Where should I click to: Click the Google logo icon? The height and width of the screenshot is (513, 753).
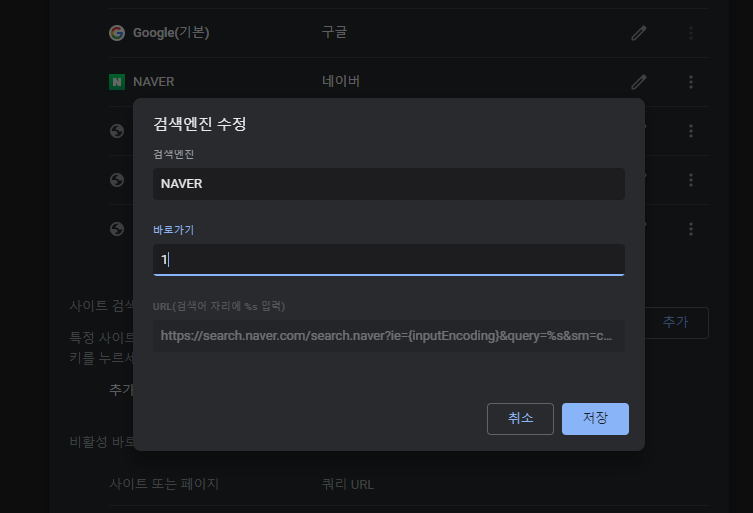[x=117, y=33]
